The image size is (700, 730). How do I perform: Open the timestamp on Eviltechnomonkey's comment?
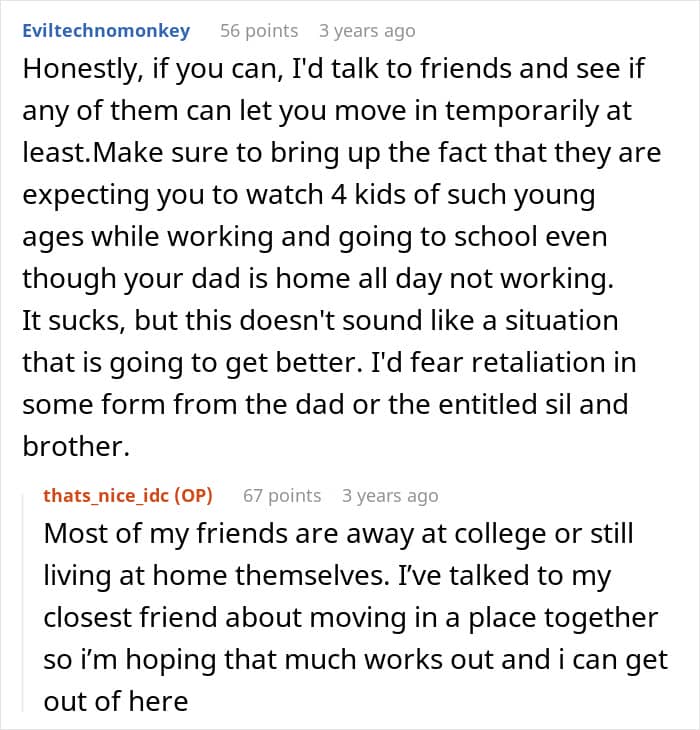click(x=366, y=31)
